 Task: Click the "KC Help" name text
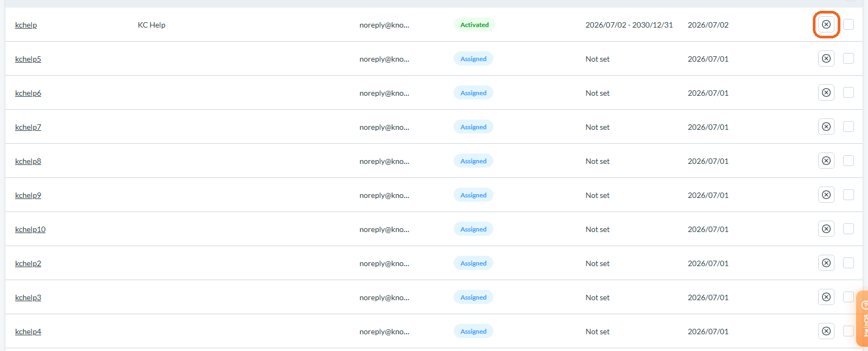[x=152, y=25]
